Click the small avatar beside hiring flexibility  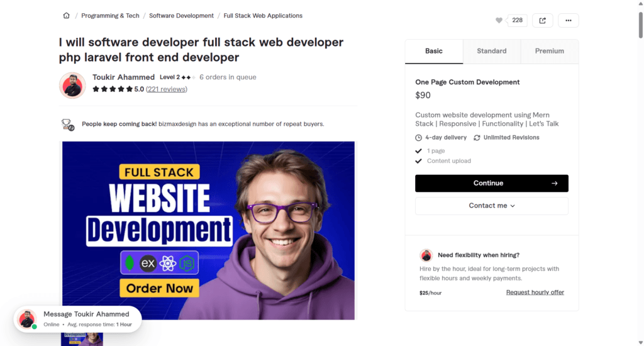(x=426, y=255)
